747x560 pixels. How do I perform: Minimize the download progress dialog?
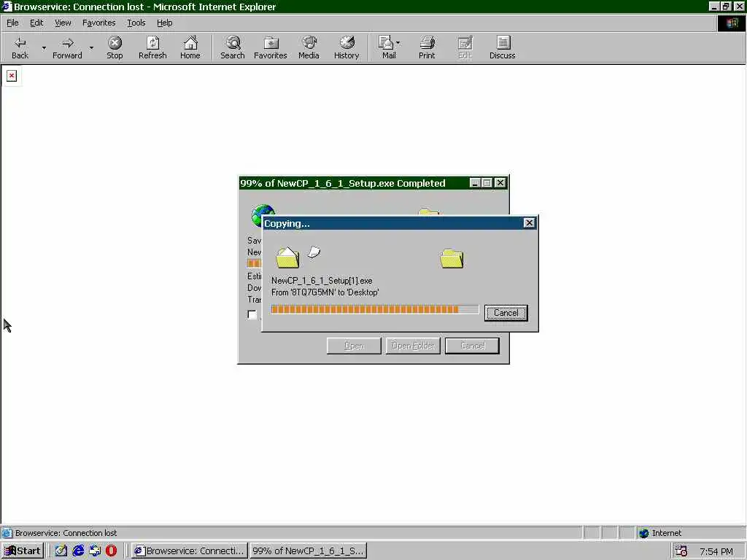pos(474,183)
